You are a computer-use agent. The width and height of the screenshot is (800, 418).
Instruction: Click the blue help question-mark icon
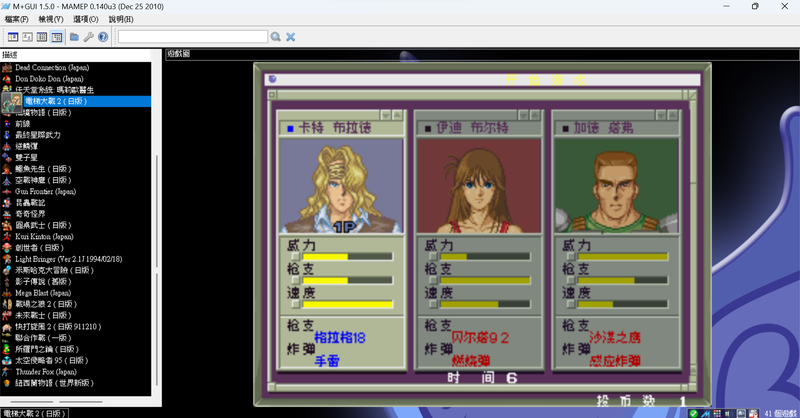(103, 37)
